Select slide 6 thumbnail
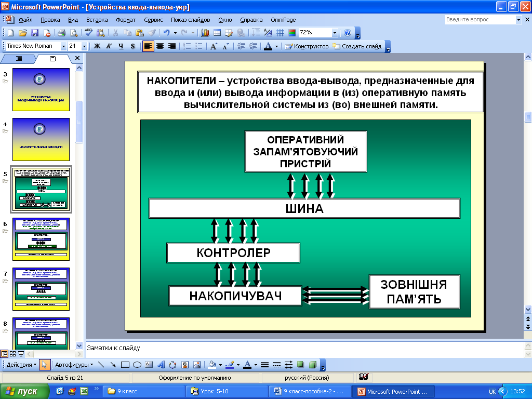This screenshot has width=532, height=399. pyautogui.click(x=41, y=239)
